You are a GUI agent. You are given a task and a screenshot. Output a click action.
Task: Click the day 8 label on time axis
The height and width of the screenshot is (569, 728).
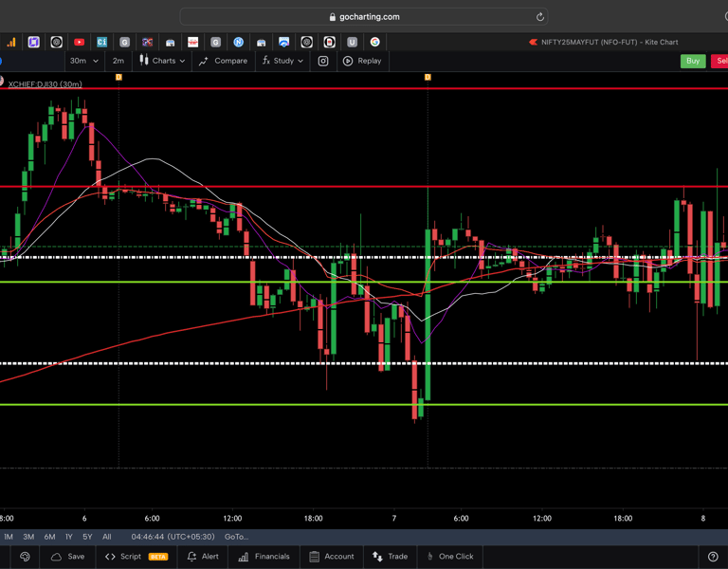tap(703, 519)
